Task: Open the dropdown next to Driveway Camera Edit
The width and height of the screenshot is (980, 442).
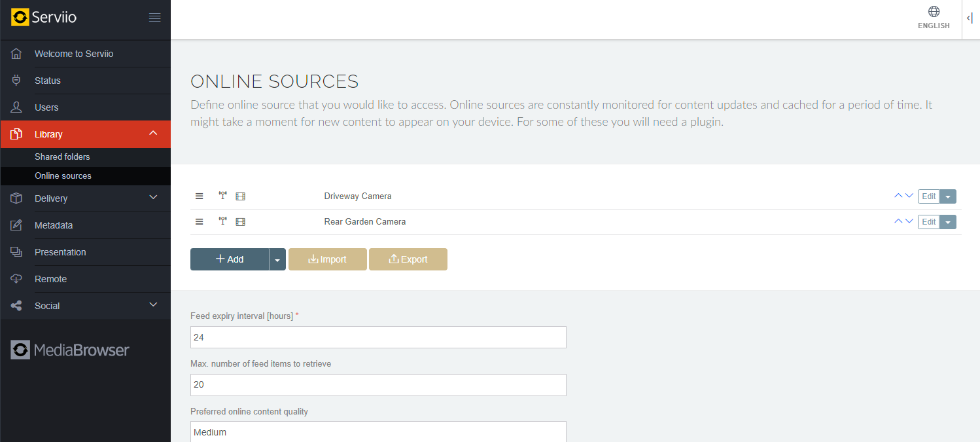Action: [x=948, y=196]
